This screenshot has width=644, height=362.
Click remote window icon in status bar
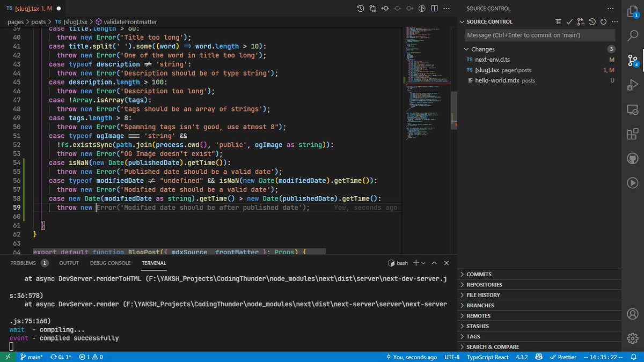tap(8, 357)
